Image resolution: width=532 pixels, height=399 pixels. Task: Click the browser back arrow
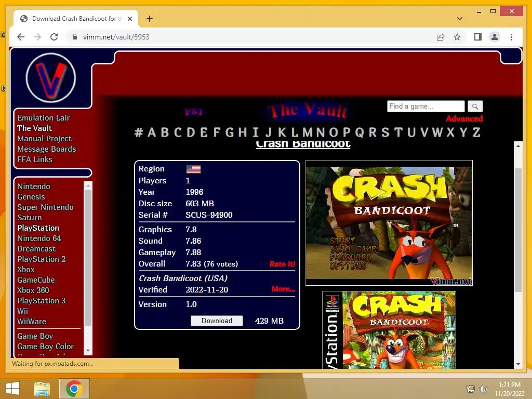[x=21, y=37]
